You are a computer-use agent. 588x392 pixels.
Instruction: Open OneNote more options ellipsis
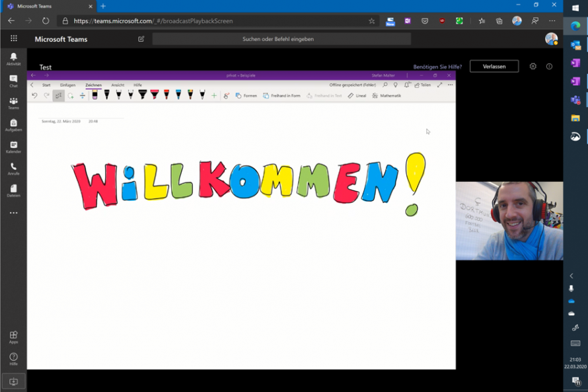click(451, 85)
